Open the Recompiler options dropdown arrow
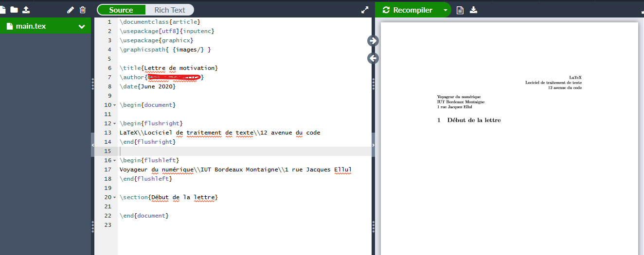The width and height of the screenshot is (644, 255). coord(445,10)
